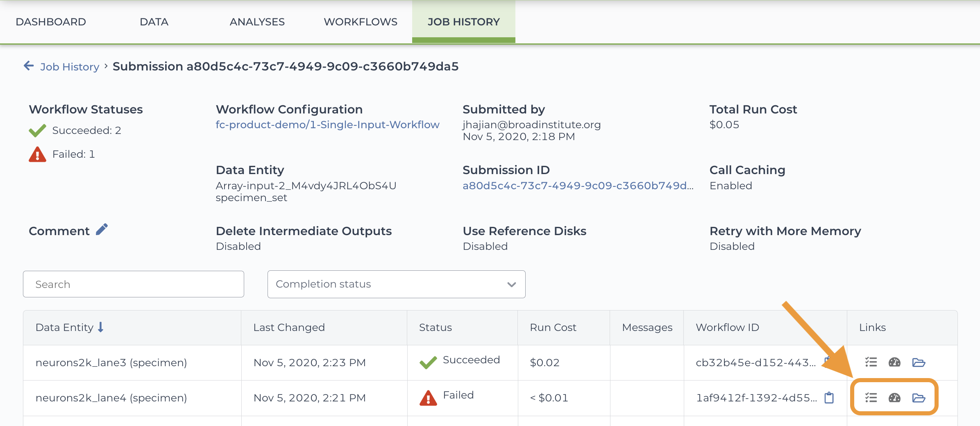Click workflow ID 1af9412f-1392-4d55...

click(x=756, y=398)
